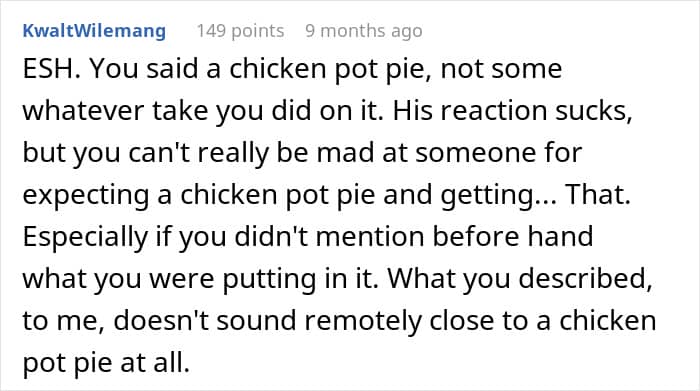Click the phrase 'What you described,'
Image resolution: width=700 pixels, height=391 pixels.
(x=520, y=279)
